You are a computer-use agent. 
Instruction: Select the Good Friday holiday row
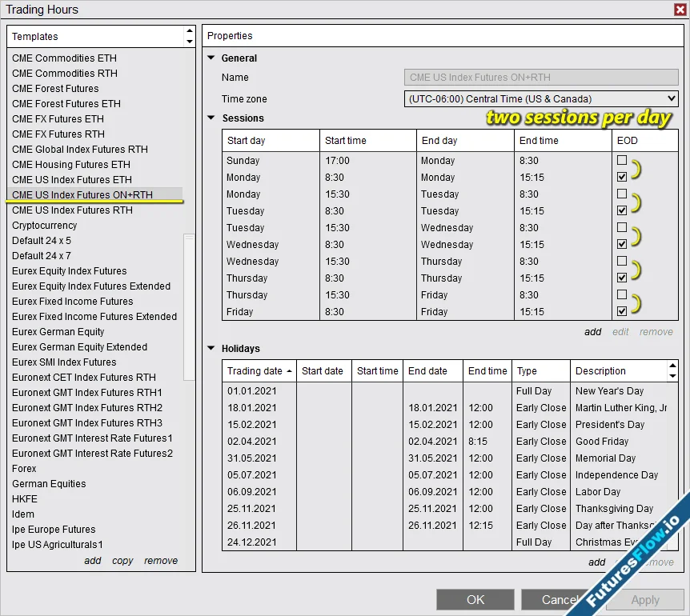[445, 442]
